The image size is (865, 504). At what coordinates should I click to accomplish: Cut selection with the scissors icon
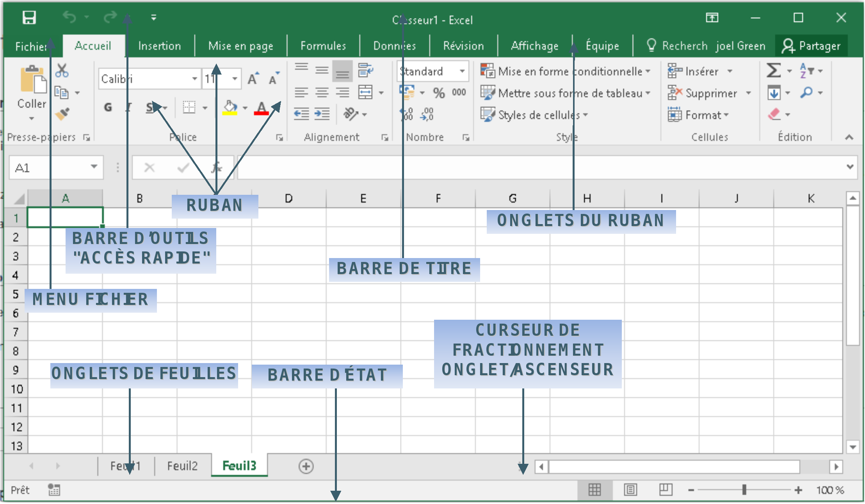click(x=62, y=71)
